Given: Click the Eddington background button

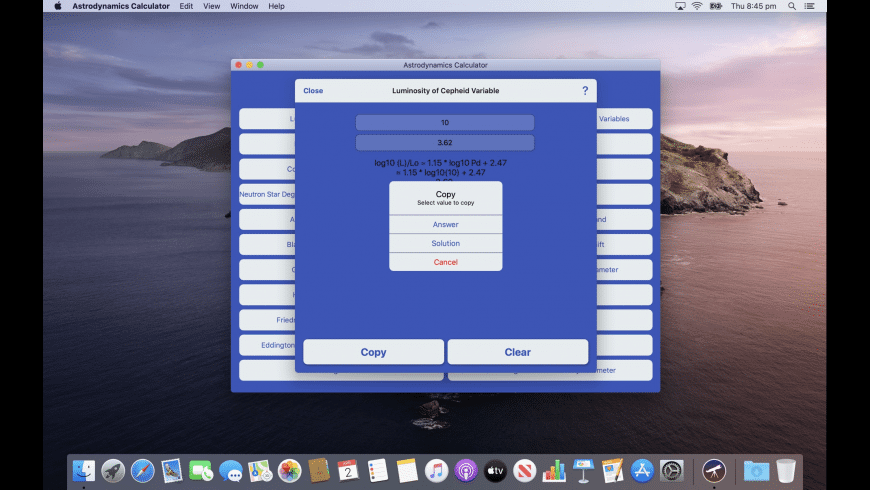Looking at the screenshot, I should pyautogui.click(x=267, y=345).
